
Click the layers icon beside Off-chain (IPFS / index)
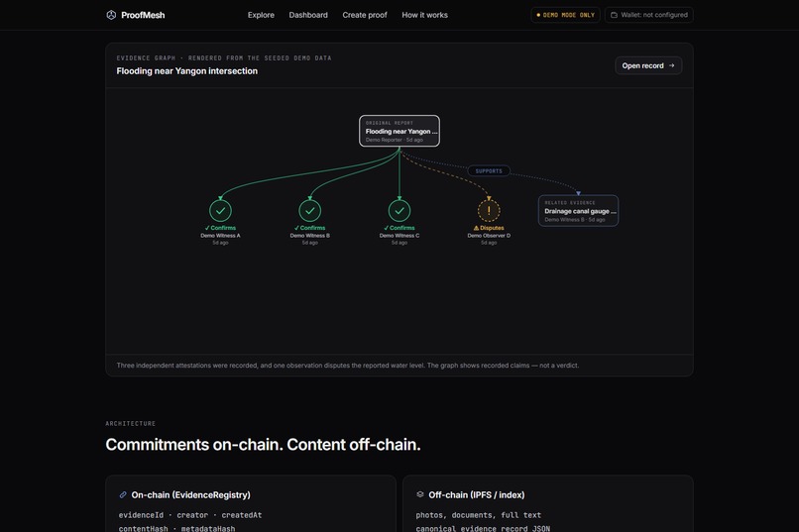coord(420,494)
